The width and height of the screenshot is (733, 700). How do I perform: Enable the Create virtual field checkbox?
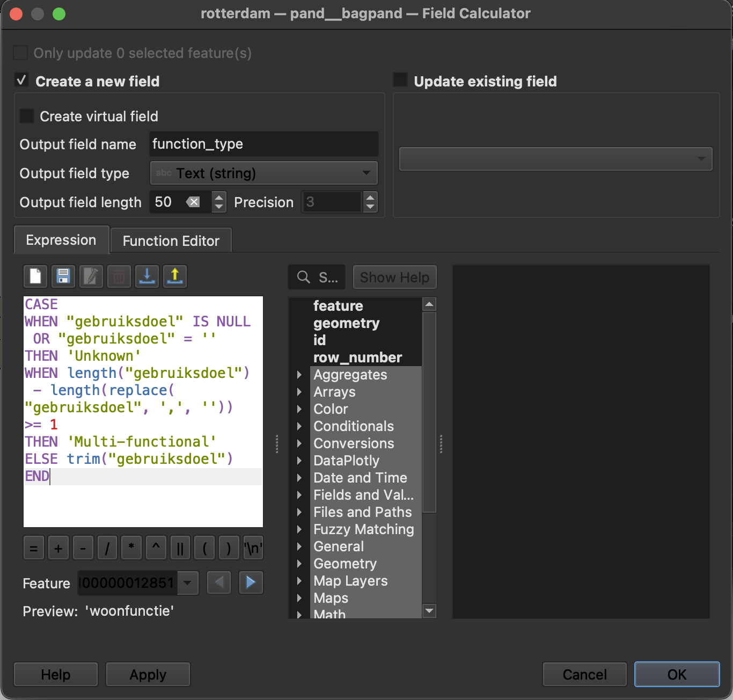click(x=27, y=116)
